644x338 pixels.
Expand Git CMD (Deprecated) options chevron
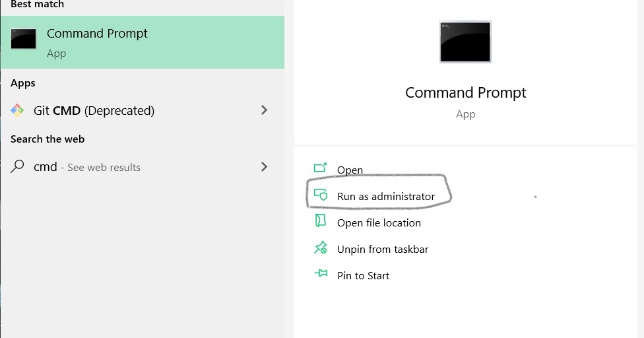pyautogui.click(x=264, y=110)
